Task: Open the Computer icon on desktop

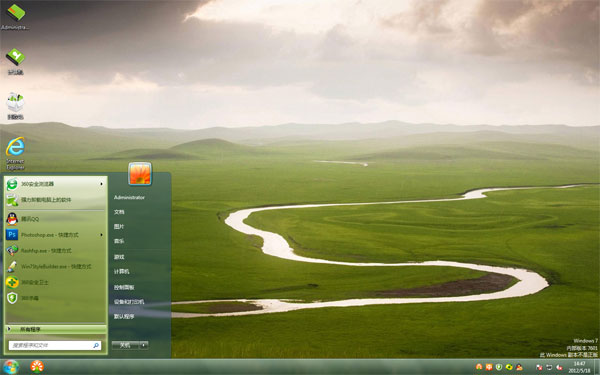Action: click(15, 61)
